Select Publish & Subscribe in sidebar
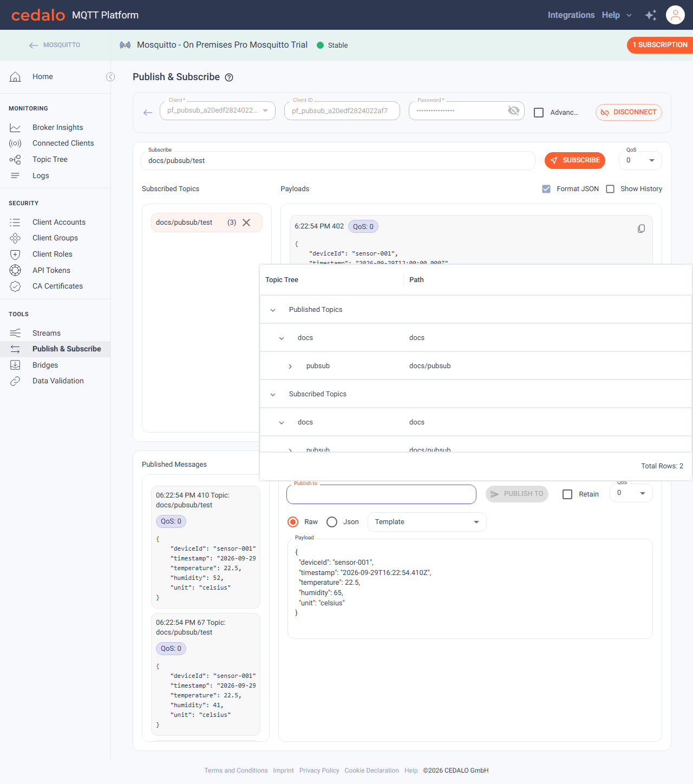693x784 pixels. point(55,349)
